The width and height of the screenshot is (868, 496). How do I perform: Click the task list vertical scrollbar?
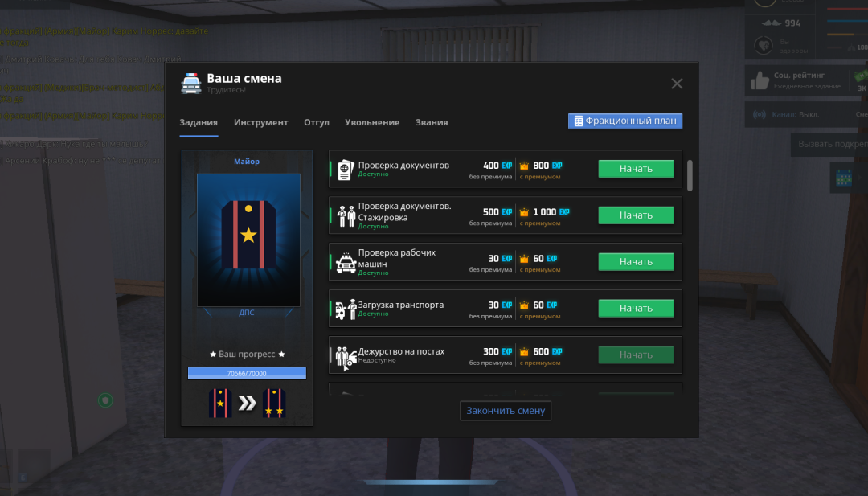tap(690, 174)
